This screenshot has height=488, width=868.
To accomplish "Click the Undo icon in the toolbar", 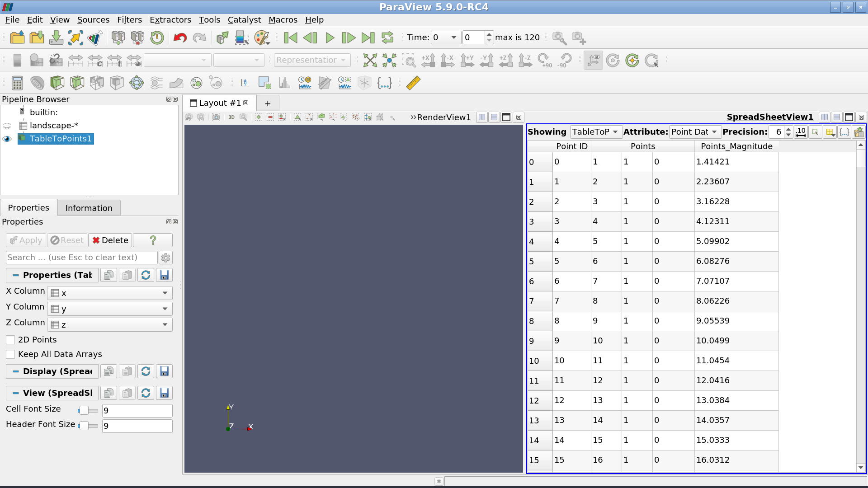I will [x=179, y=38].
